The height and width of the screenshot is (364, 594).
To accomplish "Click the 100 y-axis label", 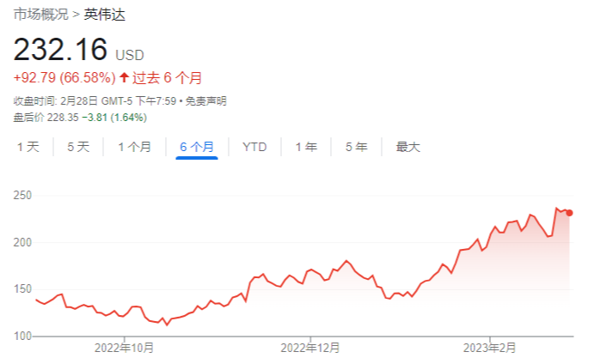I will [22, 336].
